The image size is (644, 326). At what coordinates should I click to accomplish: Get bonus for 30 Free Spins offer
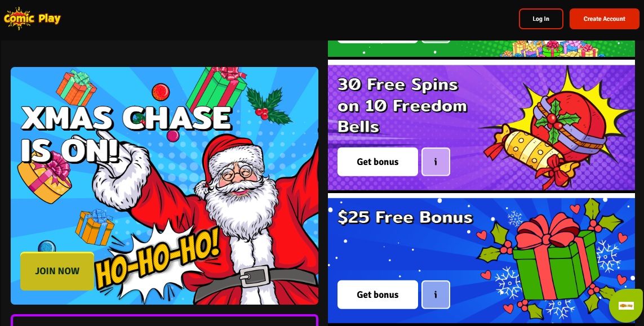pos(377,162)
